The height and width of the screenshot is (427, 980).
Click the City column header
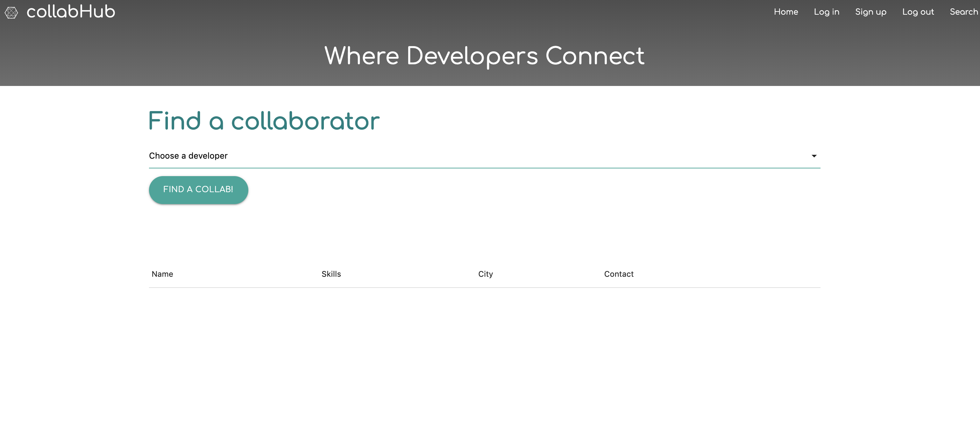point(485,274)
